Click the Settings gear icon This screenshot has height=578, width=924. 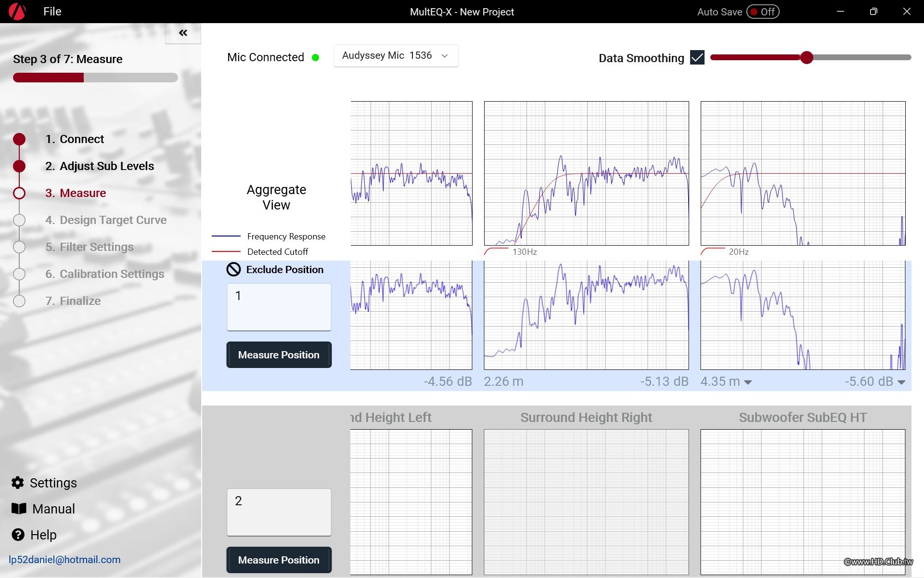pyautogui.click(x=18, y=483)
